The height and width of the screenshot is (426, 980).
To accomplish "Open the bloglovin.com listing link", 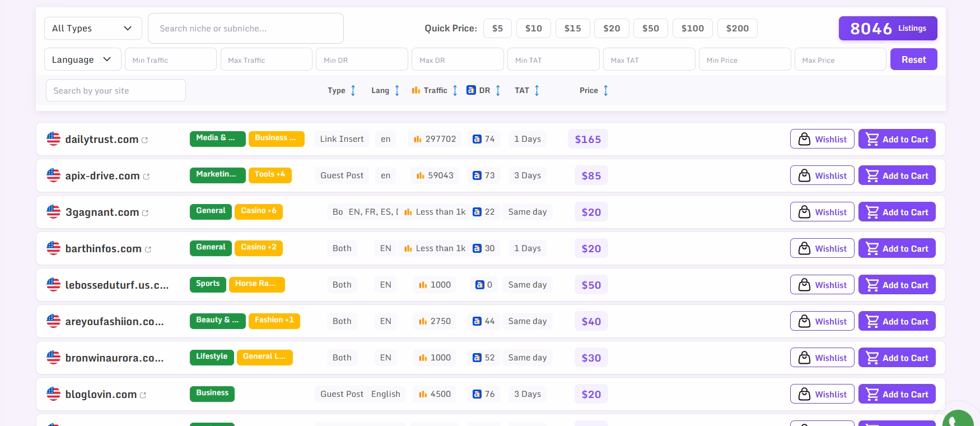I will point(101,394).
